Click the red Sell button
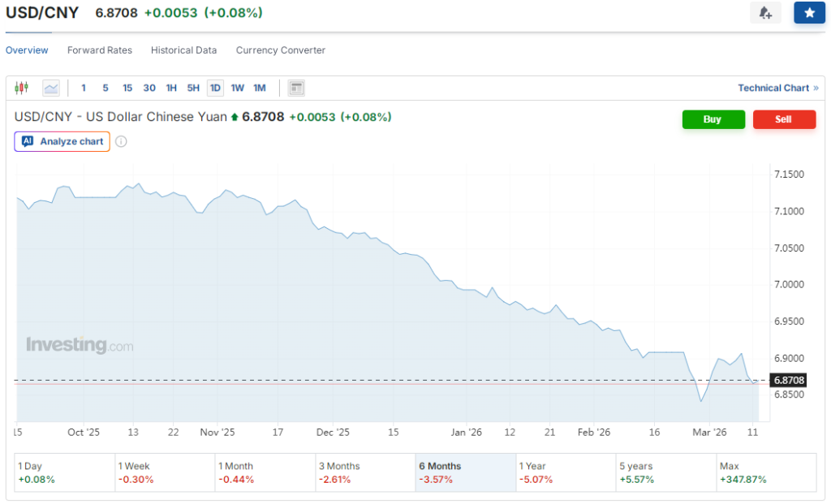831x504 pixels. (785, 119)
